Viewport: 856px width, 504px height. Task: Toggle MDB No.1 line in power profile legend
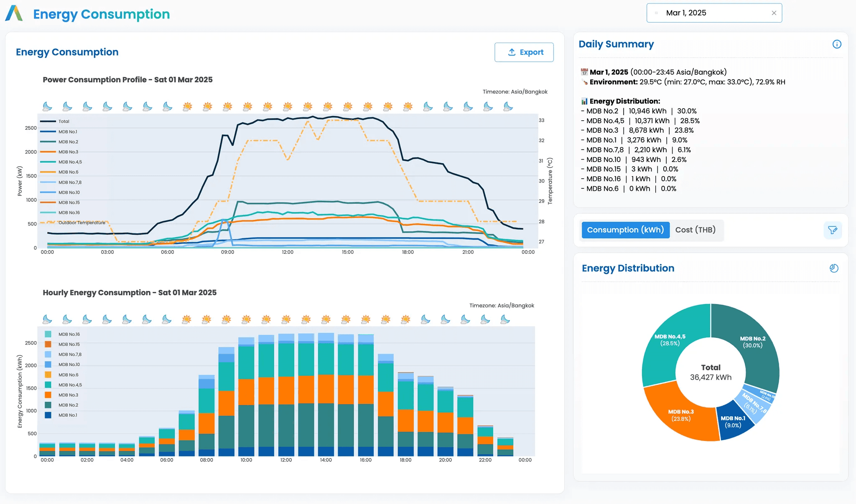[x=59, y=132]
